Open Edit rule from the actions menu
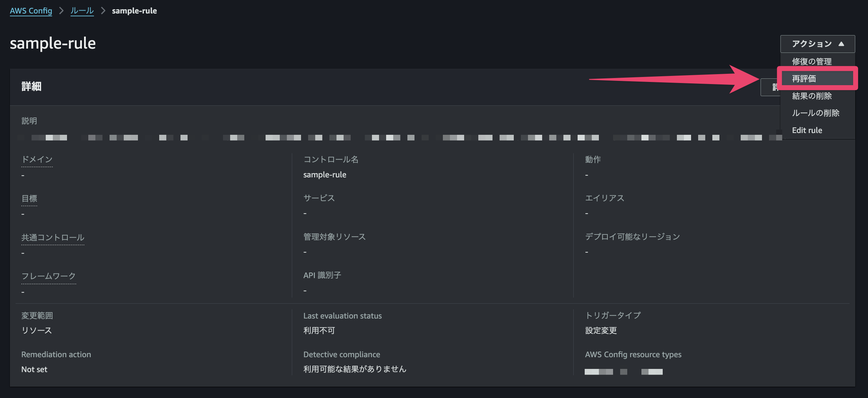 pos(807,130)
